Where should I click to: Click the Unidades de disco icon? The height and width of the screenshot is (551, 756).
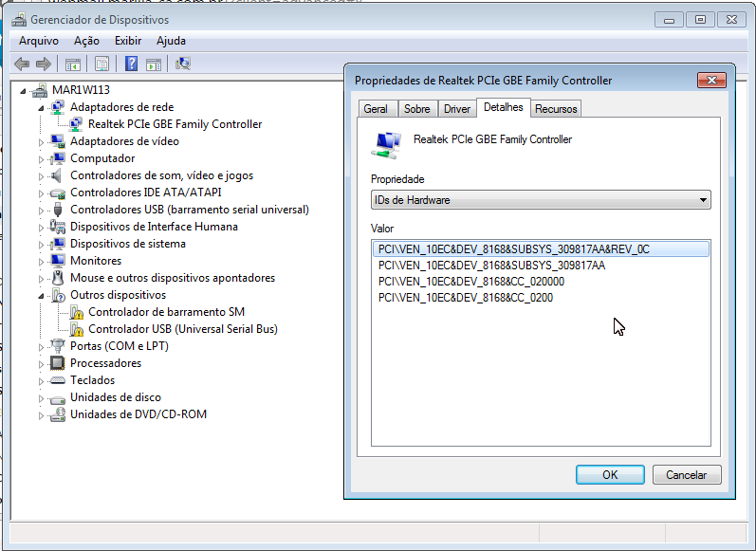[58, 398]
